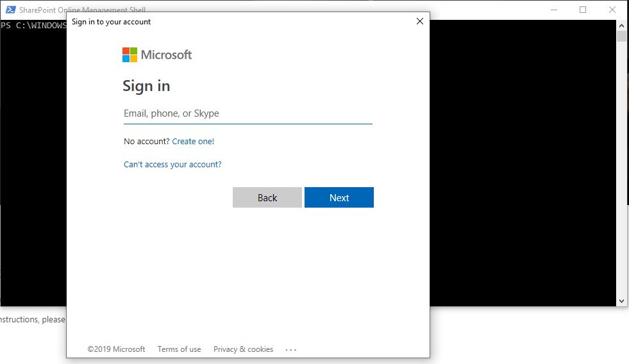Open Can't access your account? link
Viewport: 629px width, 364px height.
click(x=172, y=164)
